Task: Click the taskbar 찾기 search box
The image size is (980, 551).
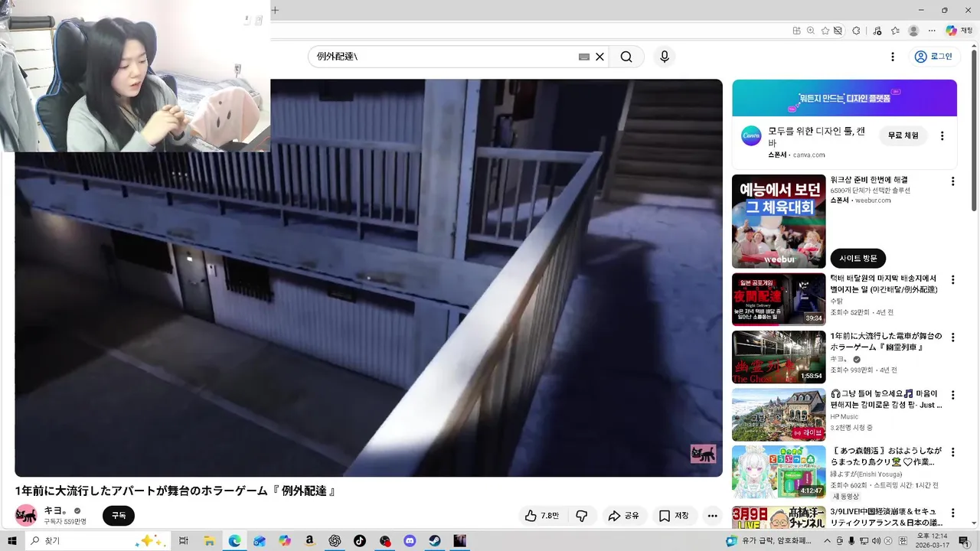Action: pos(96,540)
